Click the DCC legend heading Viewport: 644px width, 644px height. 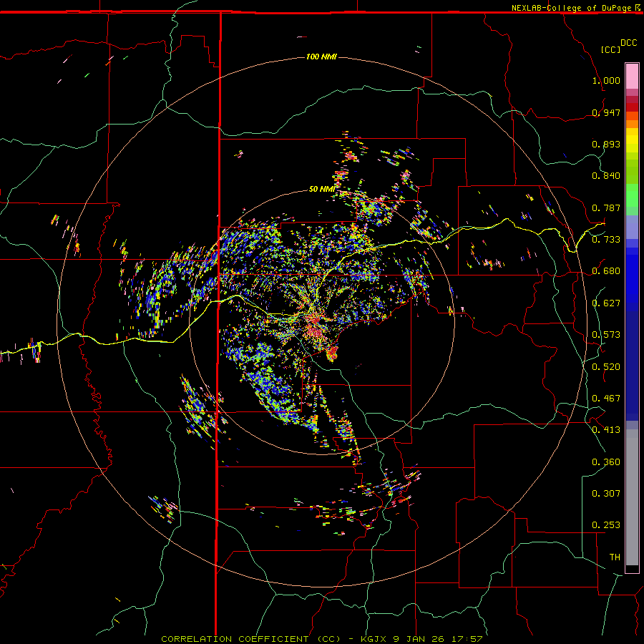pos(628,43)
